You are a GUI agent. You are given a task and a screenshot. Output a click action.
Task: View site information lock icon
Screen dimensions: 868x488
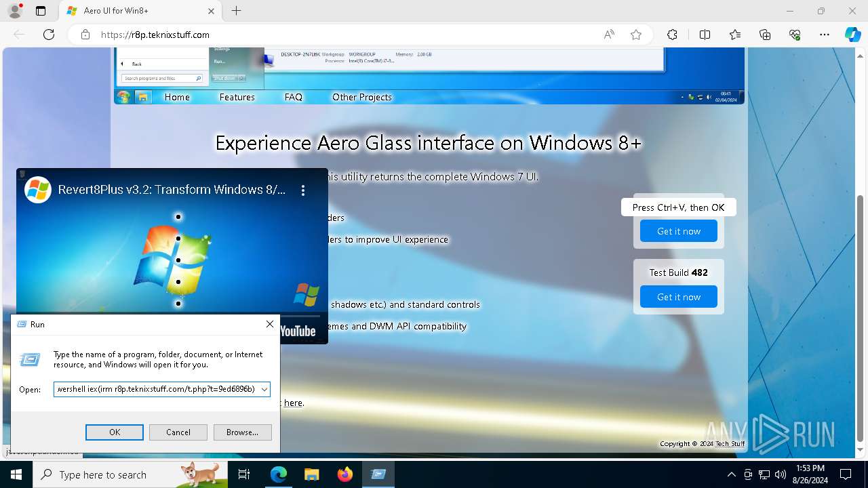(x=85, y=35)
